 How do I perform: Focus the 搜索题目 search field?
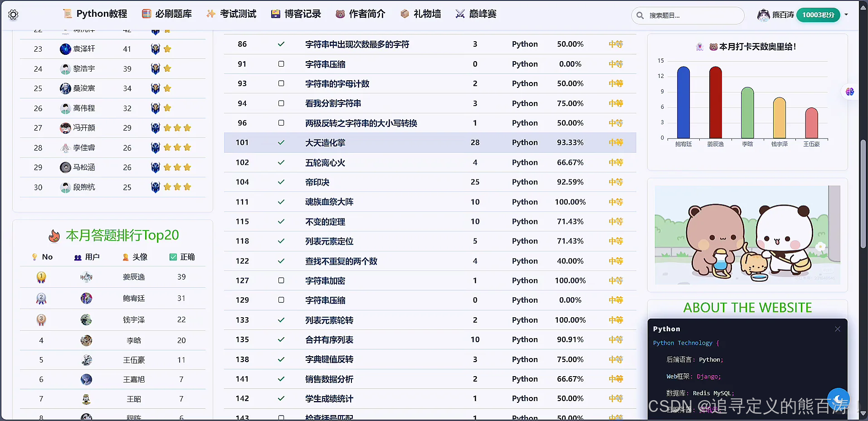click(688, 15)
